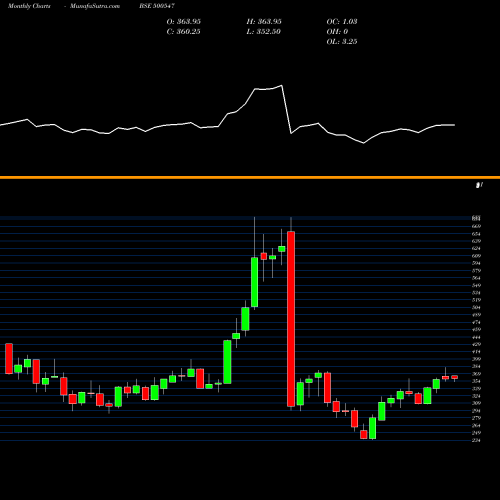Click the 249 price axis label
Image resolution: width=500 pixels, height=500 pixels.
coord(476,433)
